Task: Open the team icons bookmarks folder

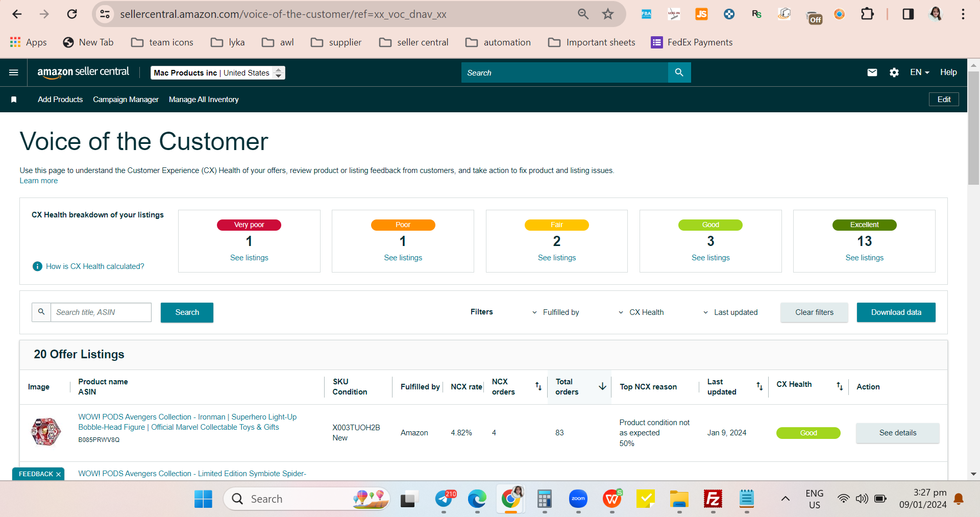Action: 162,42
